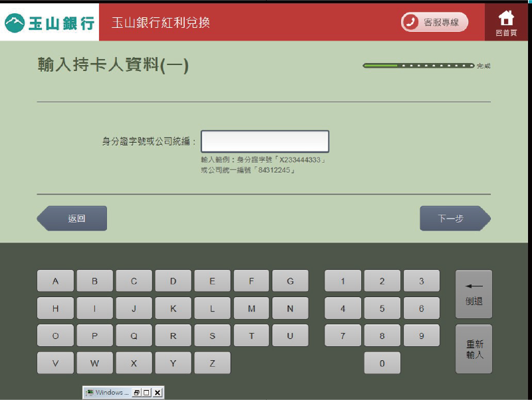This screenshot has height=400, width=532.
Task: Tap letter P on the keypad
Action: [x=94, y=336]
